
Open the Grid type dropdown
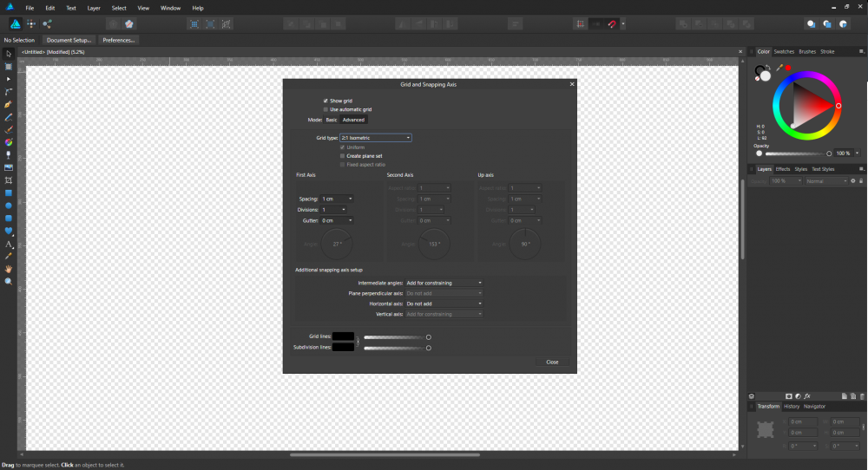[375, 138]
